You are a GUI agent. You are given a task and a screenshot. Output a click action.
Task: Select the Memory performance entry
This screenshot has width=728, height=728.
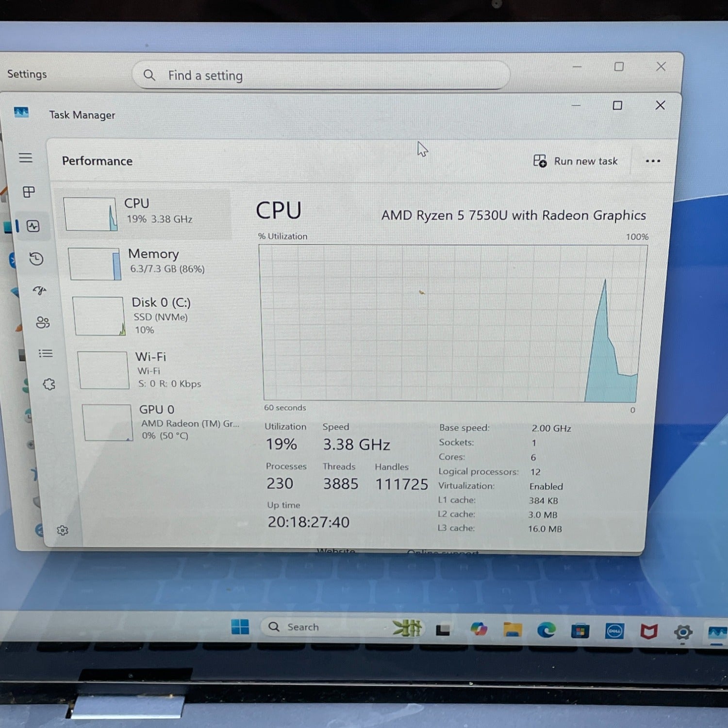[150, 264]
